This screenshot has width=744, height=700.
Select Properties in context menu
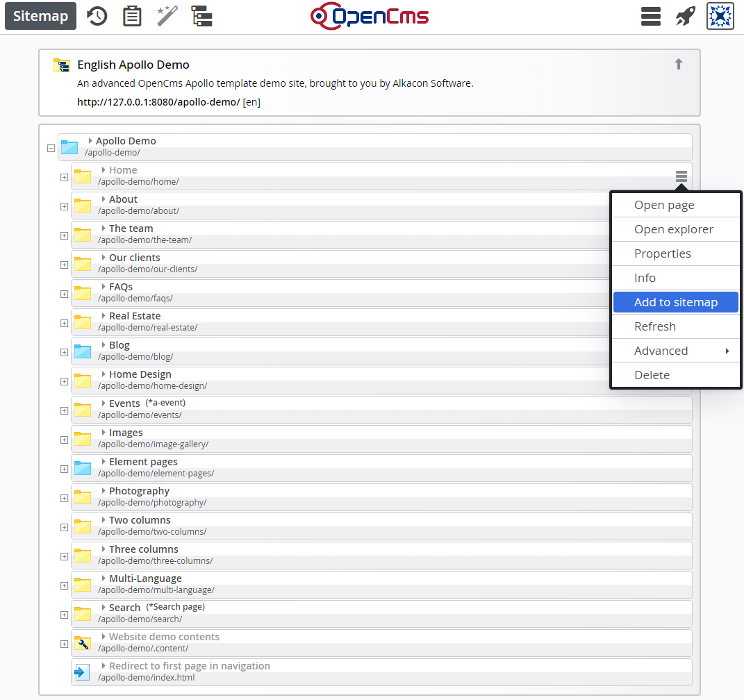pos(676,253)
